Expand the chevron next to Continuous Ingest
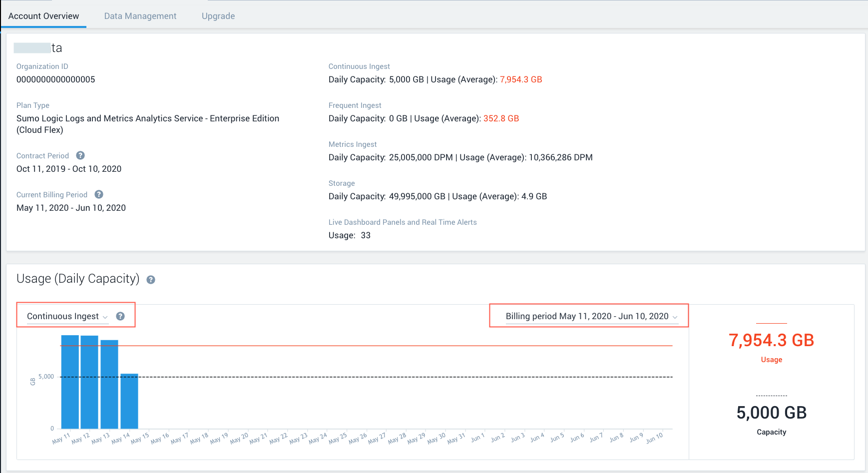Screen dimensions: 868x473 (x=105, y=317)
